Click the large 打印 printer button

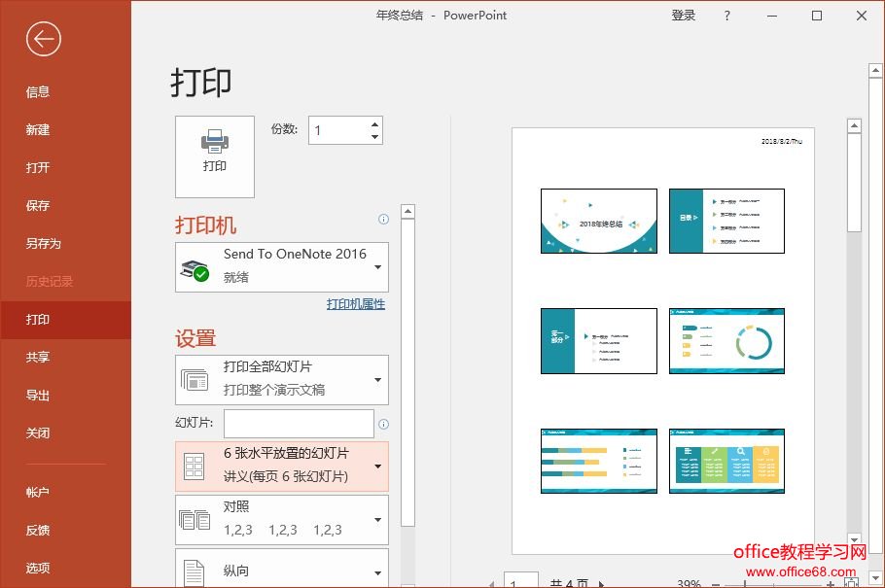[215, 156]
